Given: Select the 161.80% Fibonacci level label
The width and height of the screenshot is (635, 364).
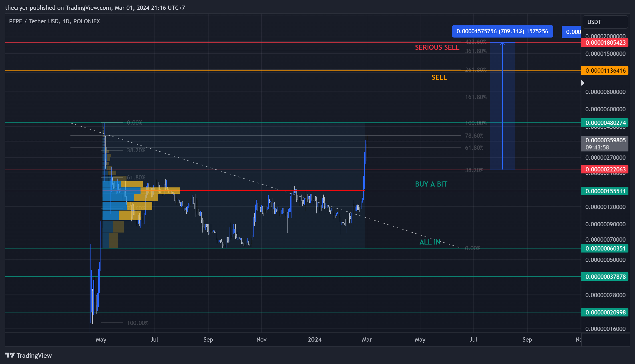Looking at the screenshot, I should [476, 97].
